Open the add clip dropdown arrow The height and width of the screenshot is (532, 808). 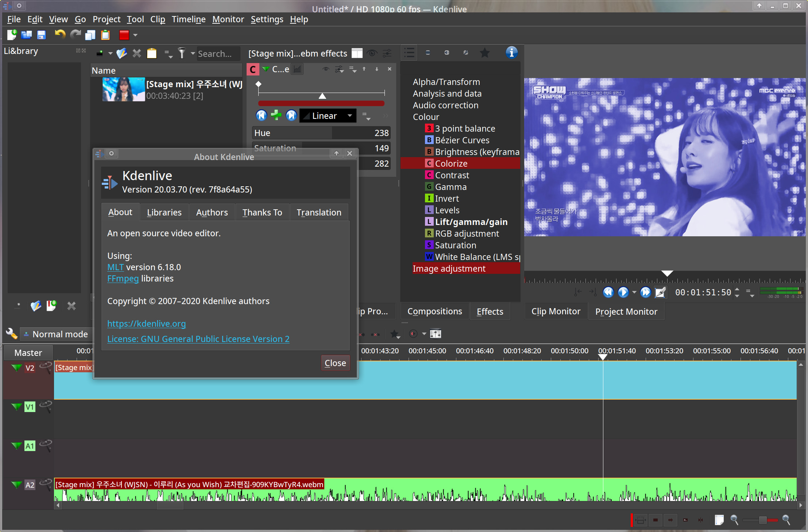pyautogui.click(x=110, y=54)
